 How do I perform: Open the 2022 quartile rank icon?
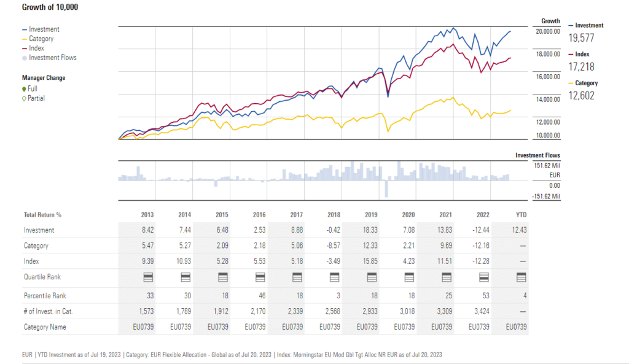[x=483, y=277]
